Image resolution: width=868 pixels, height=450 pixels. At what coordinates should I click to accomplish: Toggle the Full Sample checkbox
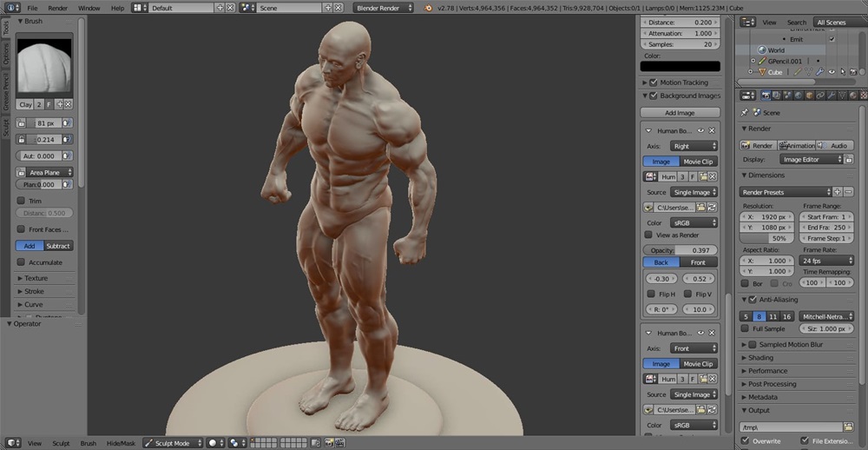[x=745, y=328]
